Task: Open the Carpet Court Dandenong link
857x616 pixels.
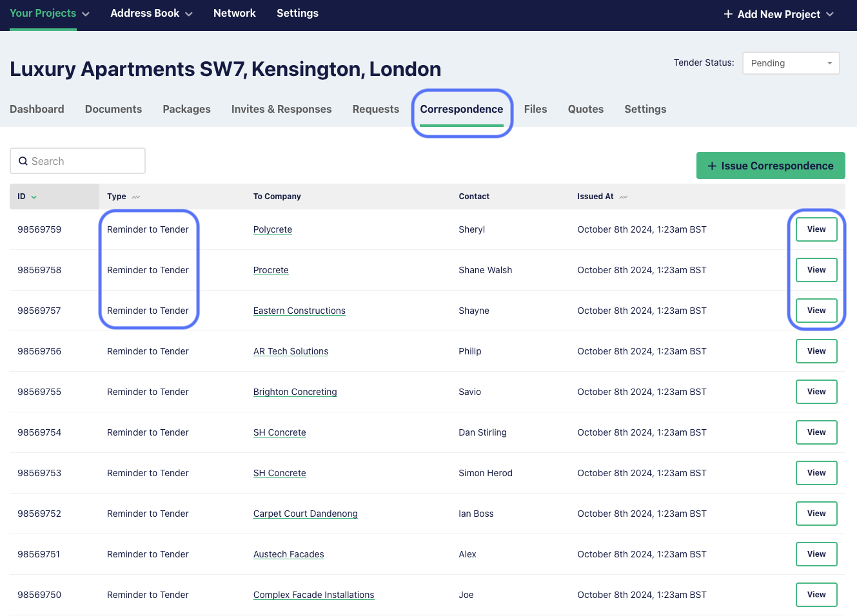Action: [x=306, y=514]
